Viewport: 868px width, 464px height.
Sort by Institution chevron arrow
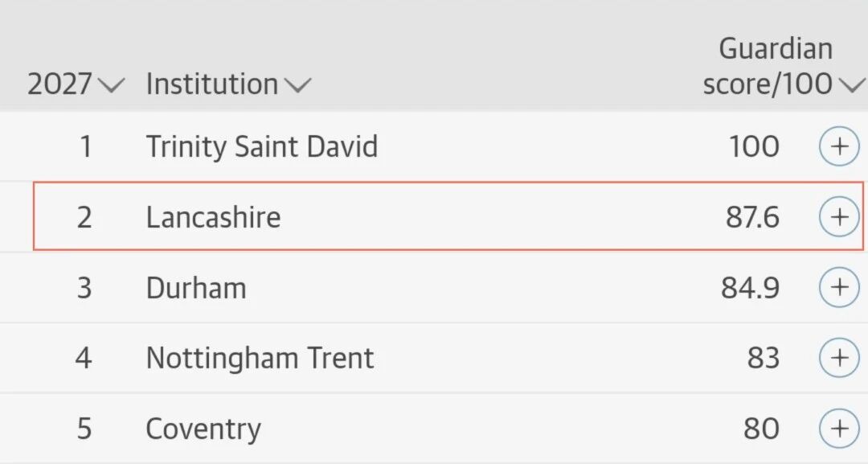point(298,85)
